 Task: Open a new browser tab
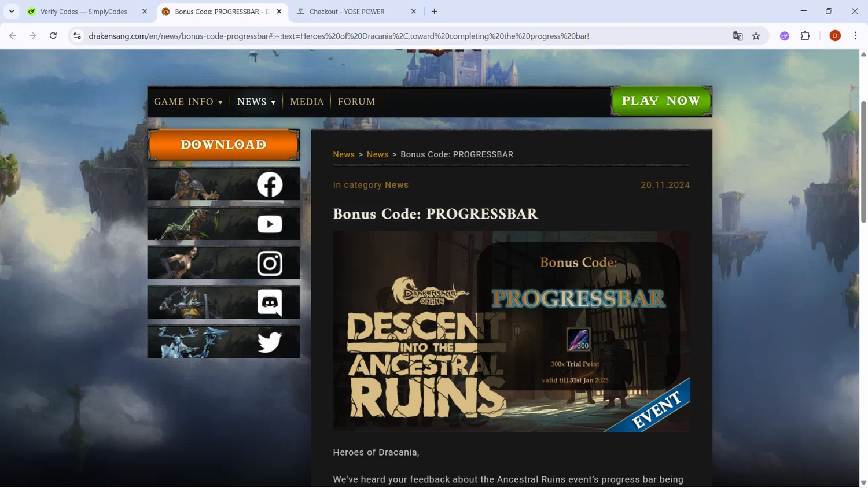[435, 12]
